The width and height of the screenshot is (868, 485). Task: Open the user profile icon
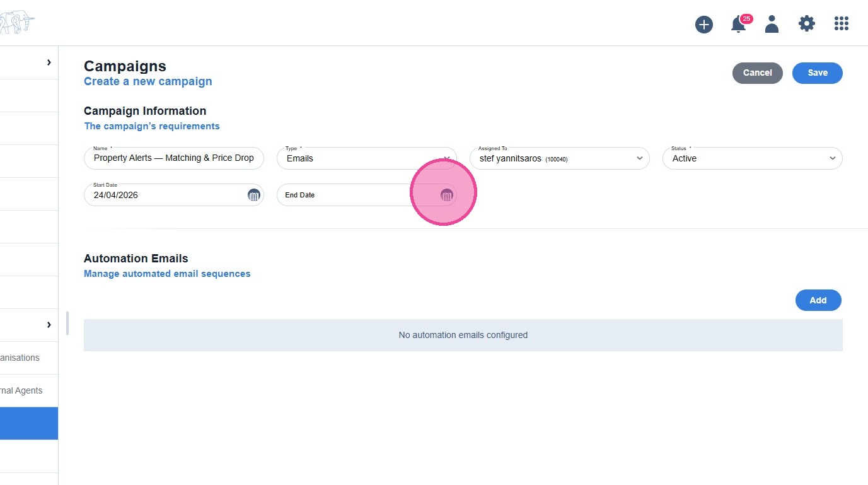[772, 24]
